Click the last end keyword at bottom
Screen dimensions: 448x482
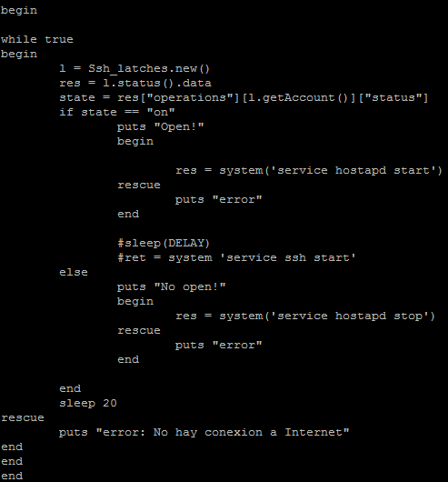[x=12, y=476]
